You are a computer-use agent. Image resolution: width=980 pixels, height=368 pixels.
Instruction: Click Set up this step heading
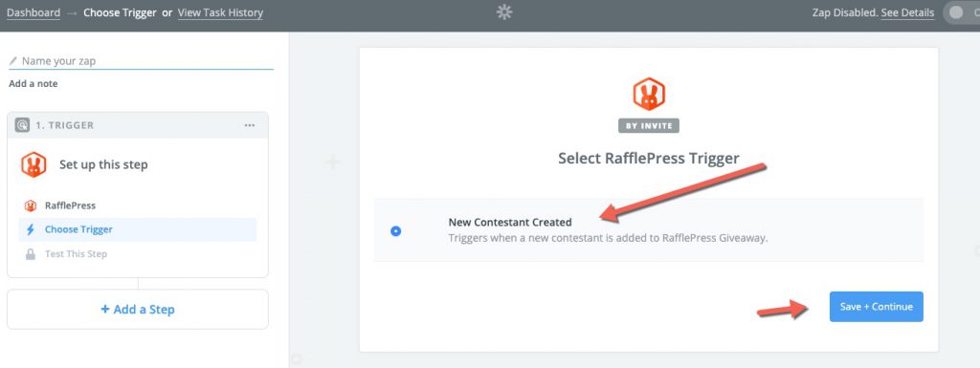tap(103, 165)
